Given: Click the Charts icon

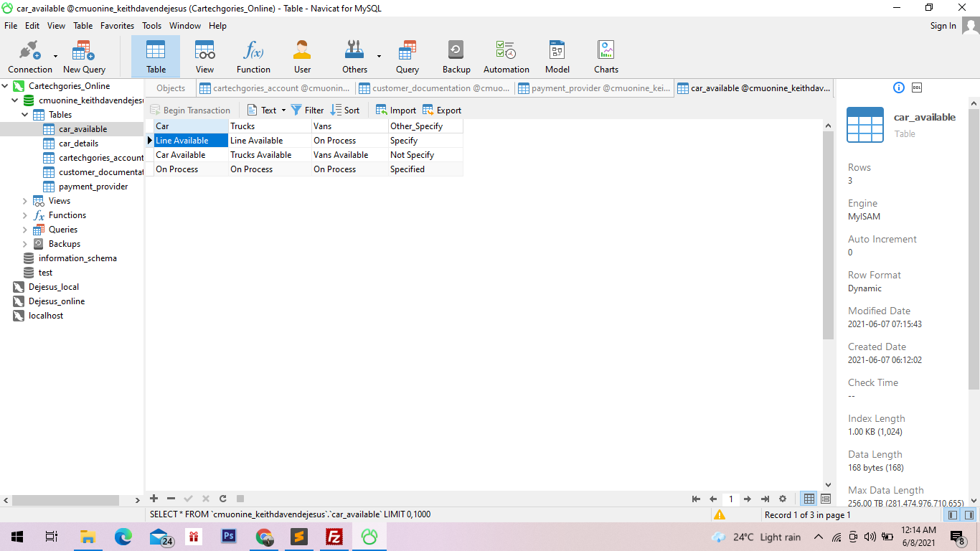Looking at the screenshot, I should 606,57.
